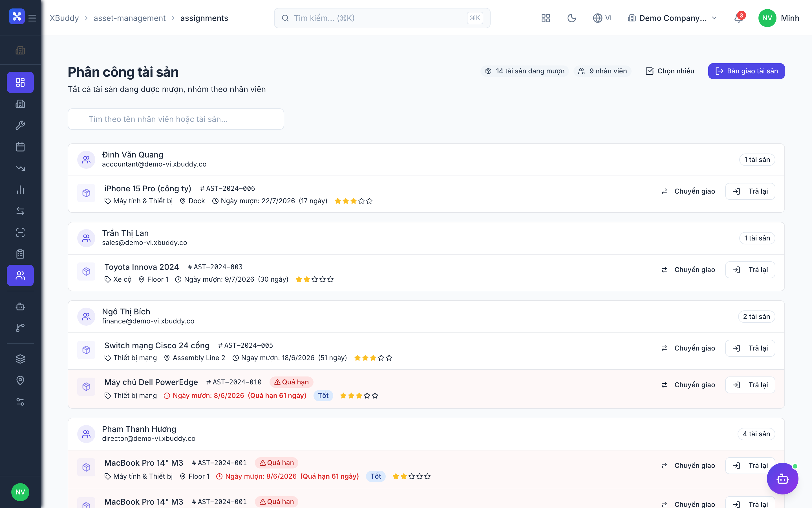812x508 pixels.
Task: Open the top building icon in the sidebar
Action: [x=21, y=51]
